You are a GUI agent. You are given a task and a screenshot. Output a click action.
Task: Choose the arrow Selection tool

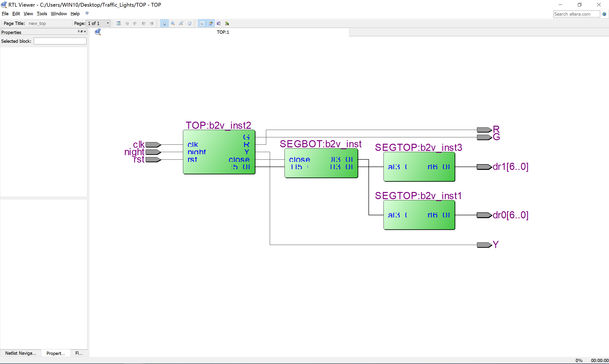[x=164, y=23]
